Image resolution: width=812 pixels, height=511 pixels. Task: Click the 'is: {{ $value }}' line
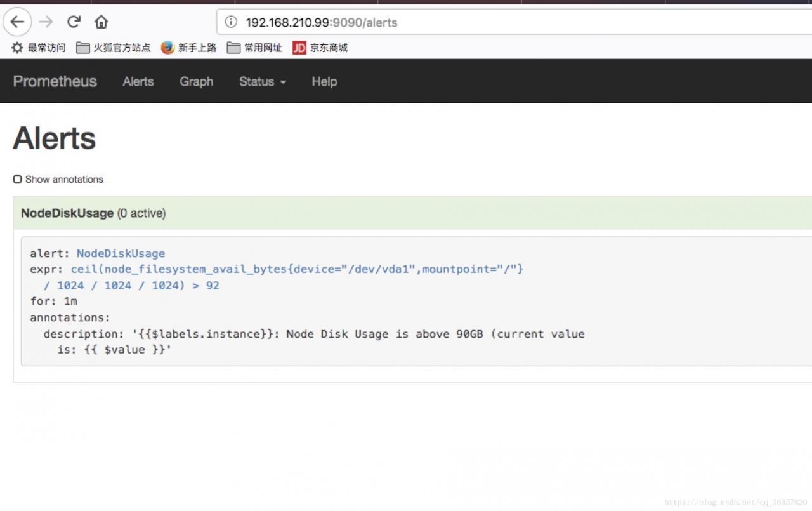[114, 350]
